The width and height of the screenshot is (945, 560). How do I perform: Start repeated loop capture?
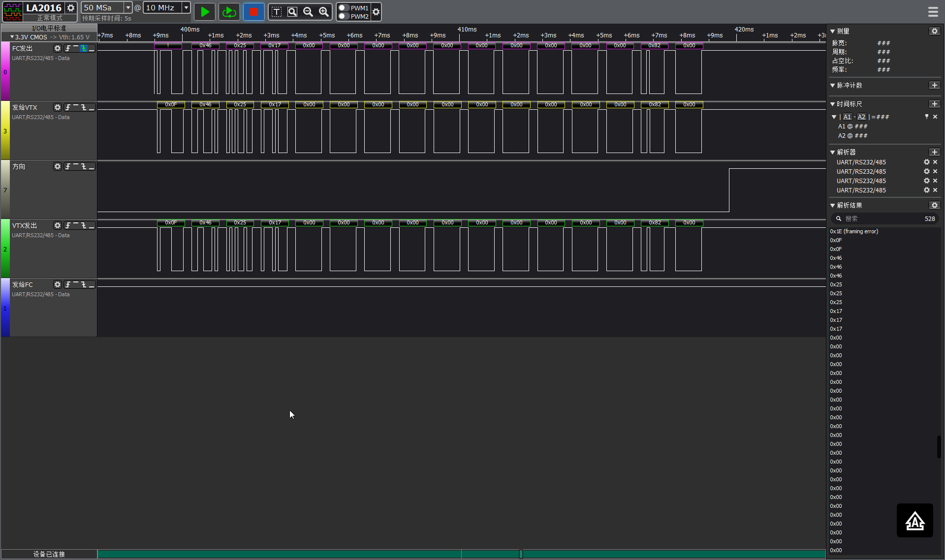(x=229, y=12)
